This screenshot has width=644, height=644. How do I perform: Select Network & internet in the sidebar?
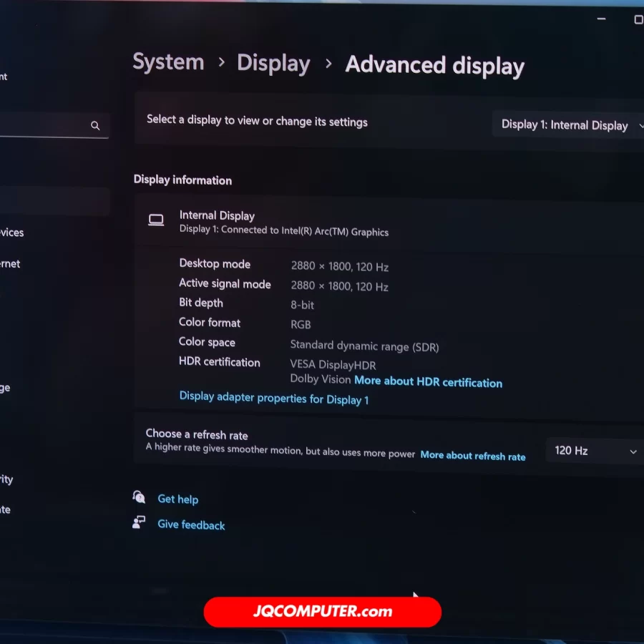[x=11, y=264]
